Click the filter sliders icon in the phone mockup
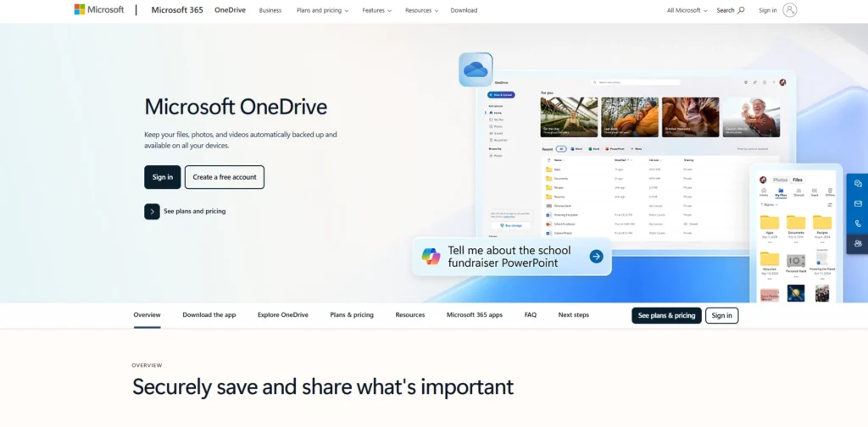This screenshot has height=427, width=868. coord(830,205)
